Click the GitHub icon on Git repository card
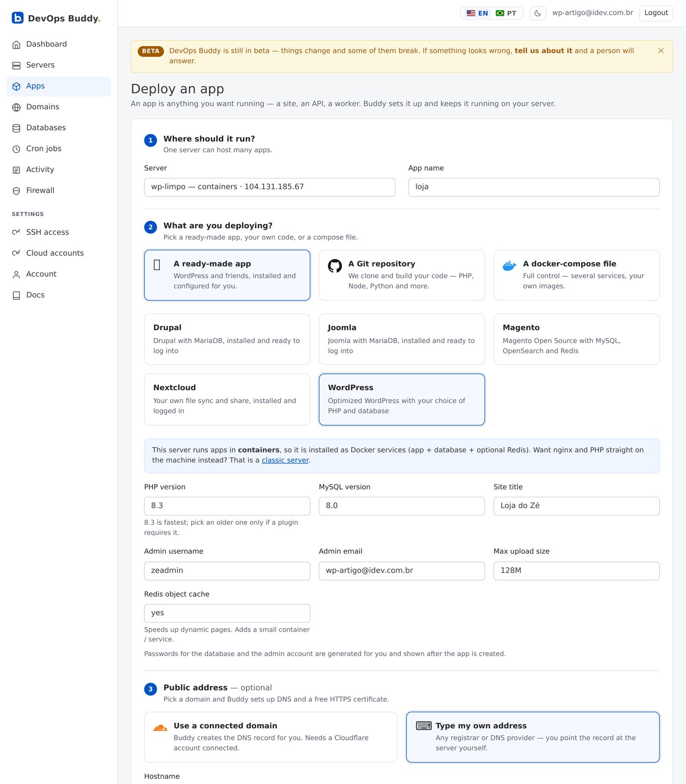Viewport: 686px width, 784px height. [335, 266]
